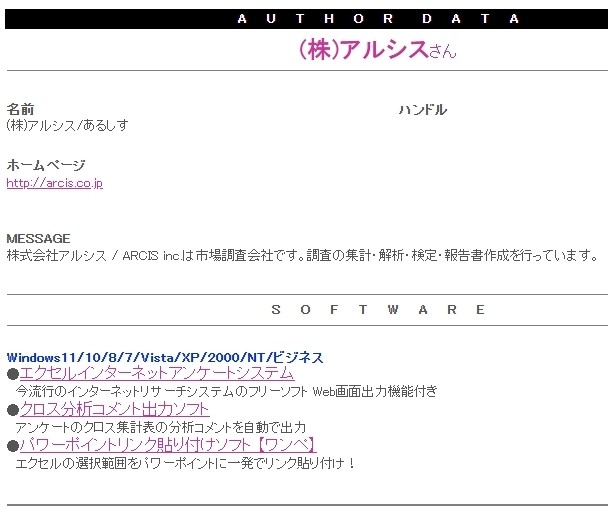Open パワーポイントリンク貼り付けソフト【ワンペ】 link
This screenshot has height=515, width=608.
(x=168, y=445)
